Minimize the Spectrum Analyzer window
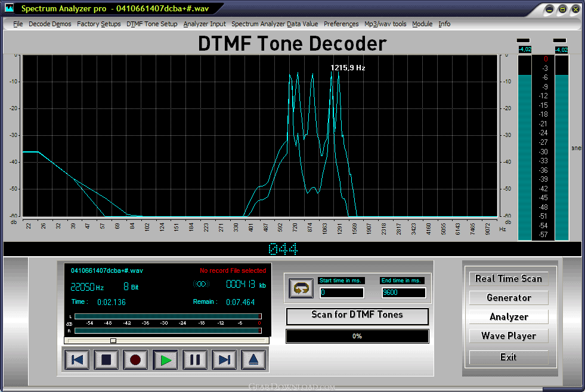Screen dimensions: 585x392 [x=549, y=10]
